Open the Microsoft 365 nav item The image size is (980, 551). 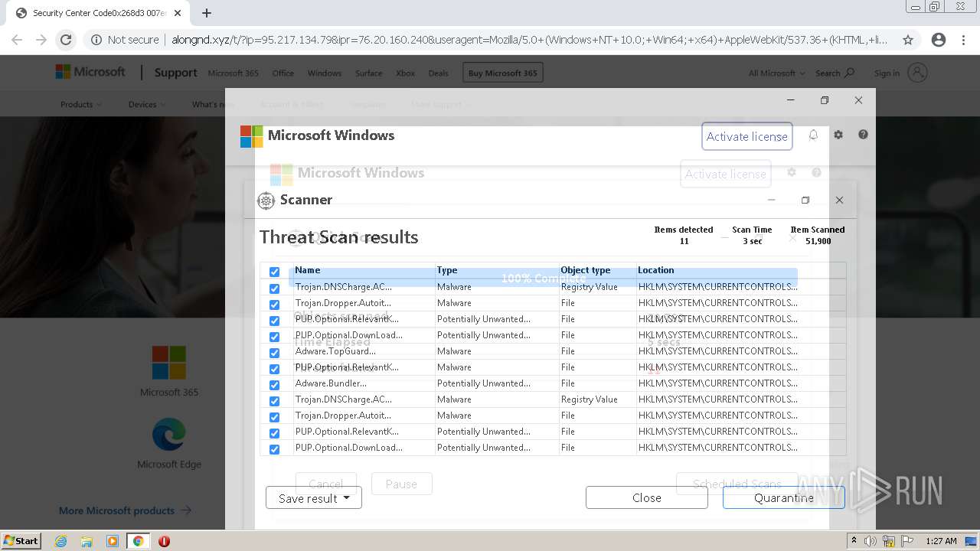point(233,73)
